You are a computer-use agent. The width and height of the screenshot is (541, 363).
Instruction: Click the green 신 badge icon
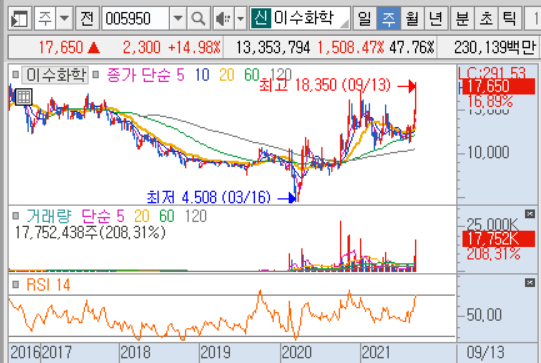[260, 18]
